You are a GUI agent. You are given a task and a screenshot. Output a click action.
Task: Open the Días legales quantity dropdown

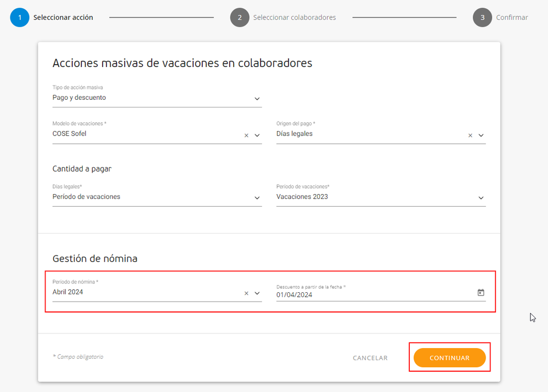(x=157, y=197)
